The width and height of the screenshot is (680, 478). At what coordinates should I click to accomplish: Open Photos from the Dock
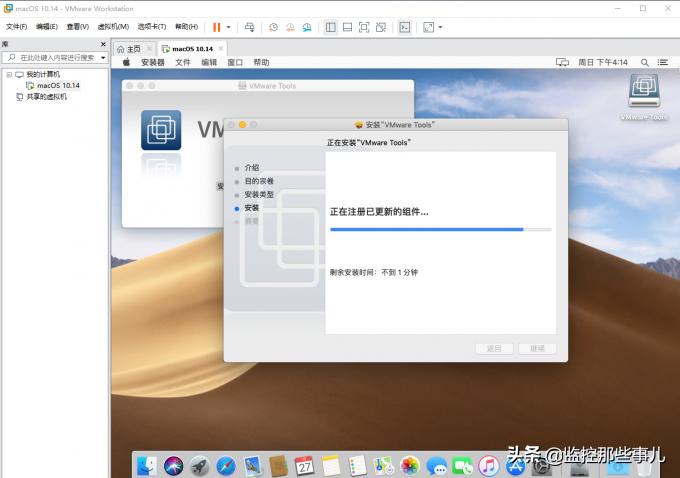coord(410,467)
